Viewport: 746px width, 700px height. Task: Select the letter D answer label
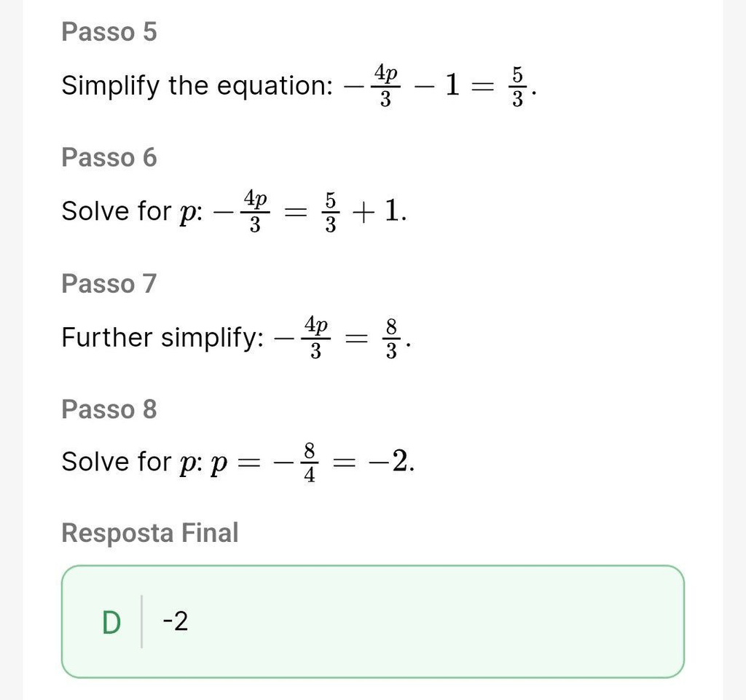[111, 623]
